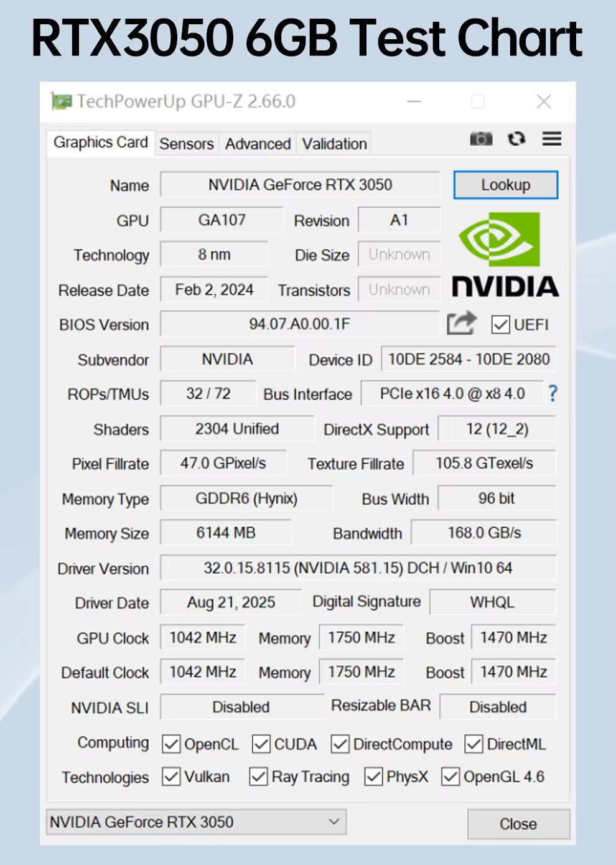Switch to the Sensors tab
Image resolution: width=616 pixels, height=865 pixels.
tap(186, 144)
